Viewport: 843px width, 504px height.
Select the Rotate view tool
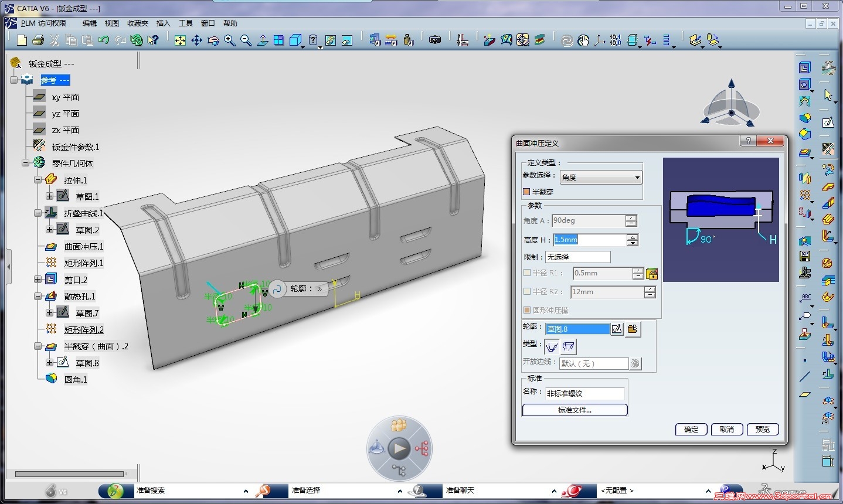[213, 40]
